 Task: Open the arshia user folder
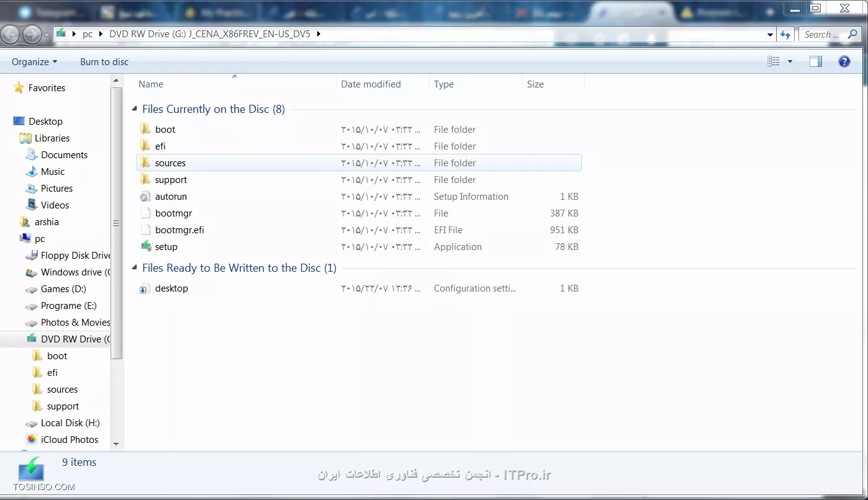47,222
